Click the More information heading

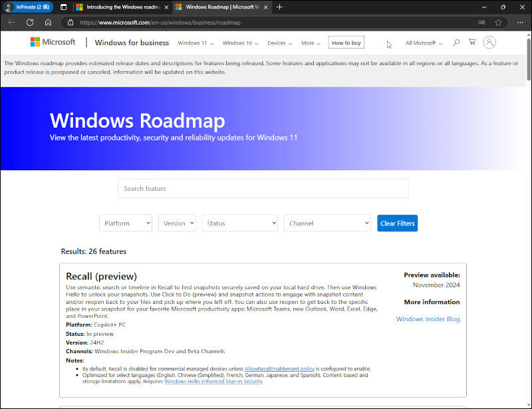pyautogui.click(x=432, y=302)
